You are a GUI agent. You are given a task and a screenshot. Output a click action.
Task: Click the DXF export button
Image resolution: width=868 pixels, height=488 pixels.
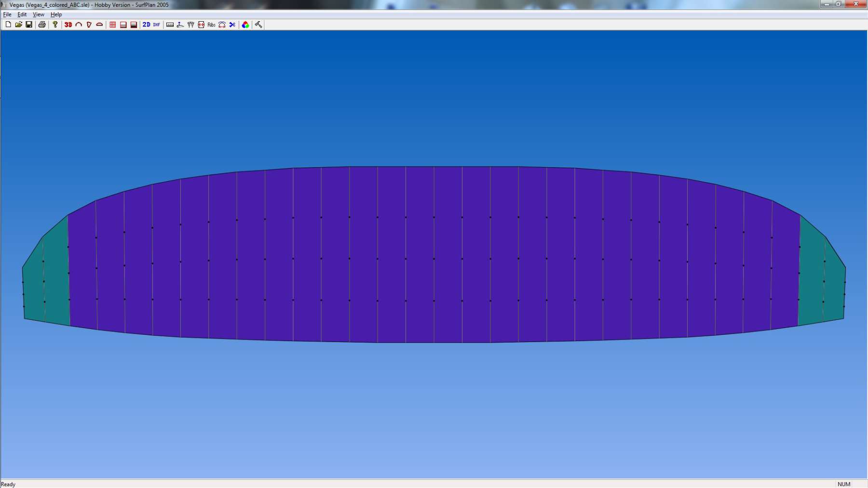point(157,25)
